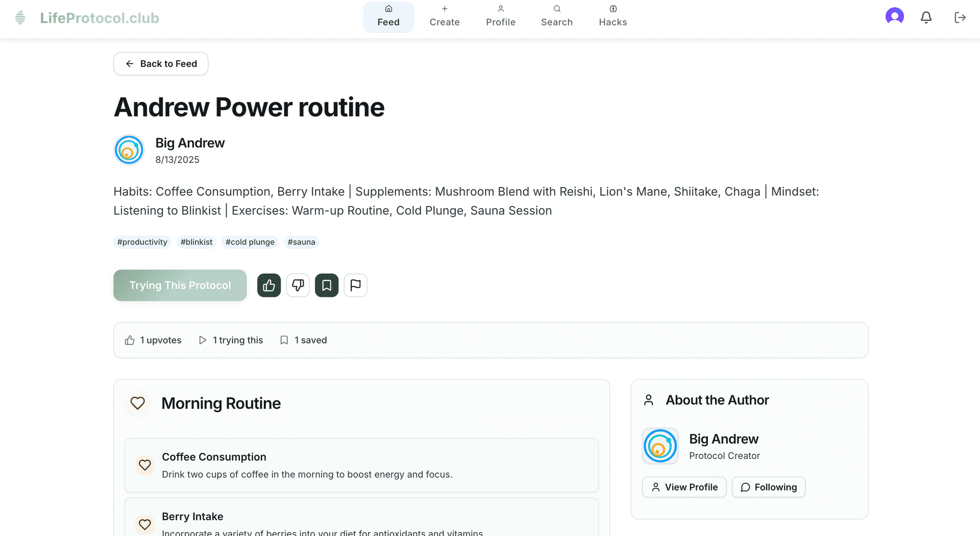Go to the Create tab
Screen dimensions: 980x536
[445, 17]
